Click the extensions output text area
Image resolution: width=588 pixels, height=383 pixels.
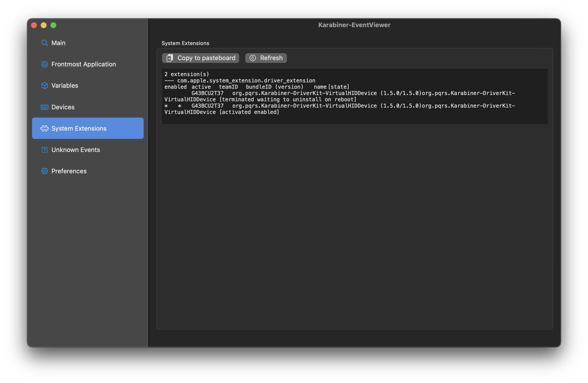pos(355,96)
